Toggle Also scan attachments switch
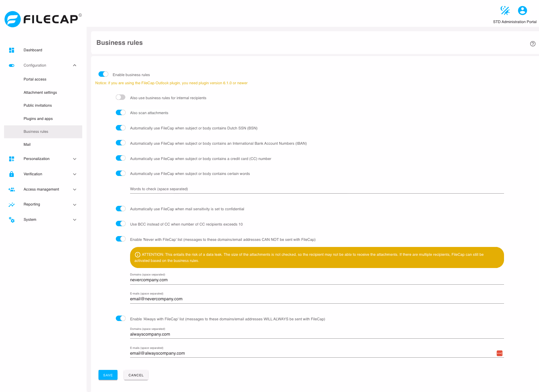 click(121, 112)
